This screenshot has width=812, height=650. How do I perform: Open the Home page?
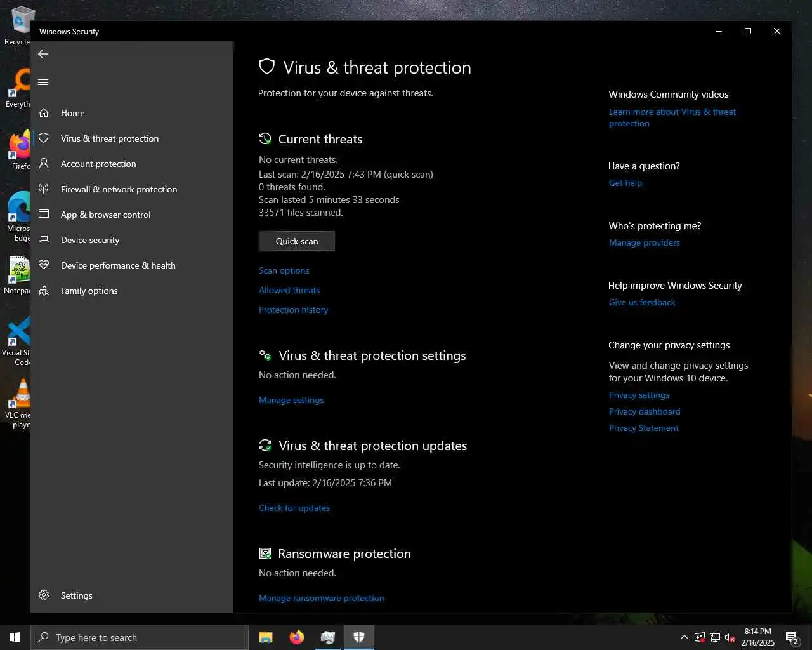point(132,113)
